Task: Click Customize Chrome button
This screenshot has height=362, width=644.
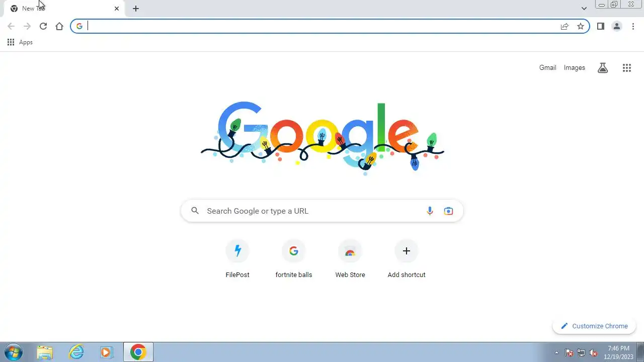Action: coord(594,326)
